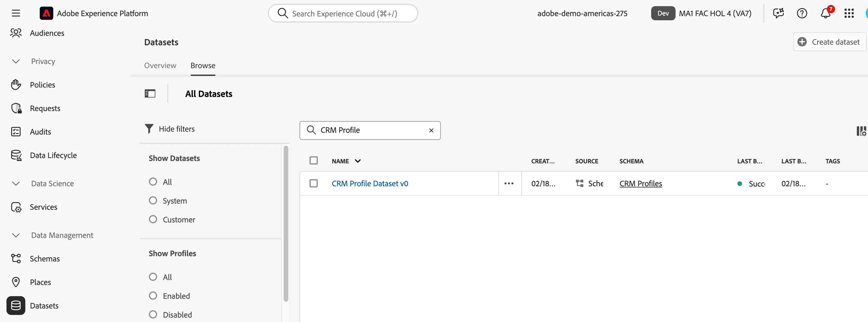This screenshot has height=322, width=868.
Task: Select All under Show Datasets
Action: tap(153, 182)
